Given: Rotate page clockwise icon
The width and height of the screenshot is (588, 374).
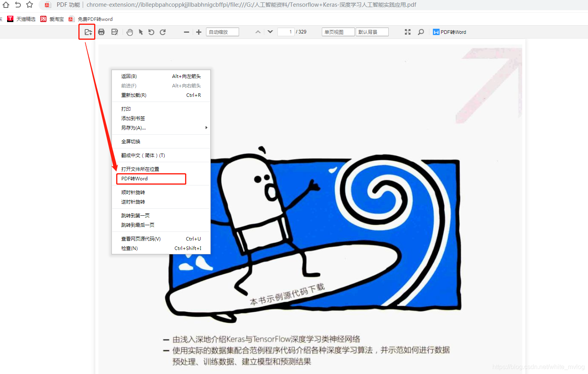Looking at the screenshot, I should pyautogui.click(x=163, y=32).
